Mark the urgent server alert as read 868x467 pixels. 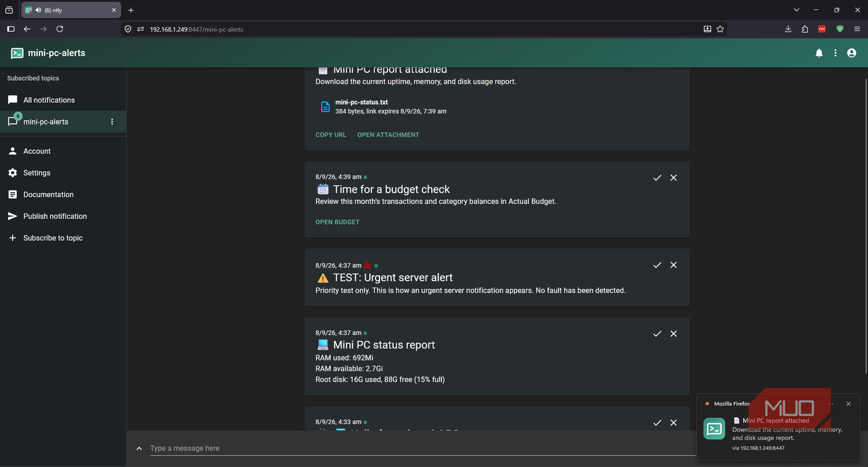pos(657,265)
